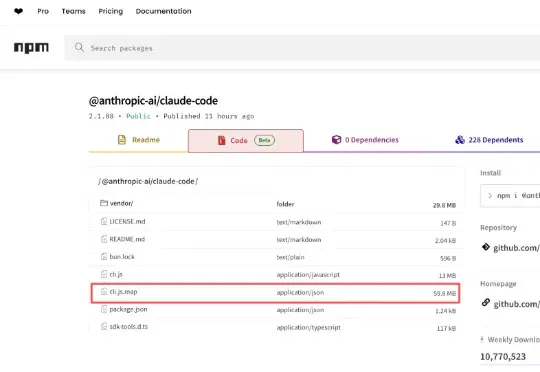The width and height of the screenshot is (540, 372).
Task: Switch to the 0 Dependencies tab
Action: click(365, 140)
